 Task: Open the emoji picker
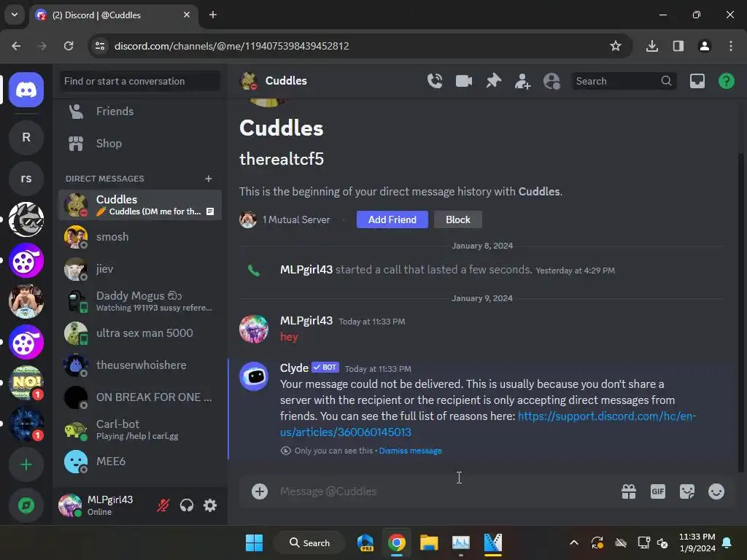[716, 491]
